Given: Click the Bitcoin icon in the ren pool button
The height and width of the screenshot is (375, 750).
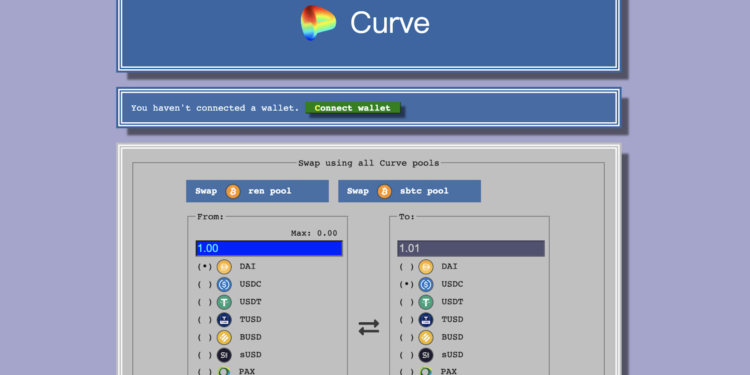Looking at the screenshot, I should click(x=233, y=191).
